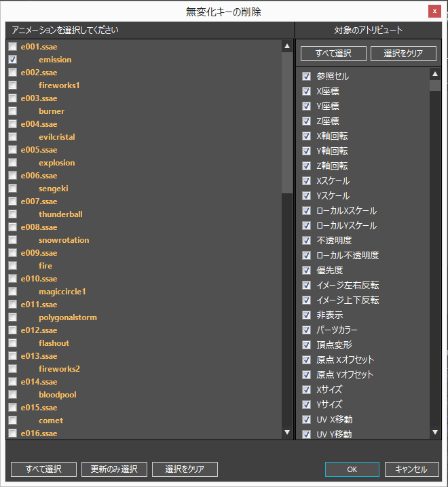Image resolution: width=448 pixels, height=487 pixels.
Task: Select the e007.ssae file name
Action: coord(39,201)
